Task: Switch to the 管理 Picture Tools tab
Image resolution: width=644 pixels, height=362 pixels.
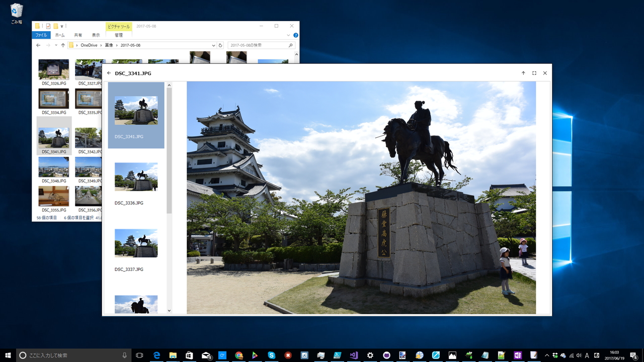Action: [x=119, y=35]
